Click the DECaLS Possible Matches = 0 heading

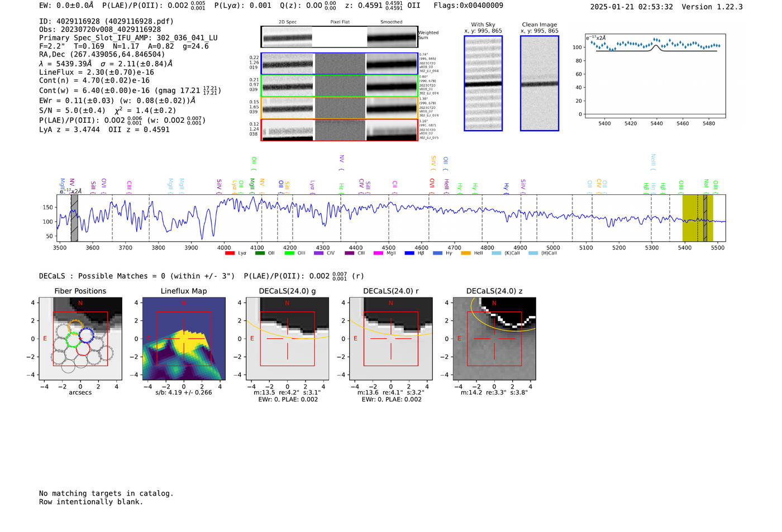point(138,276)
